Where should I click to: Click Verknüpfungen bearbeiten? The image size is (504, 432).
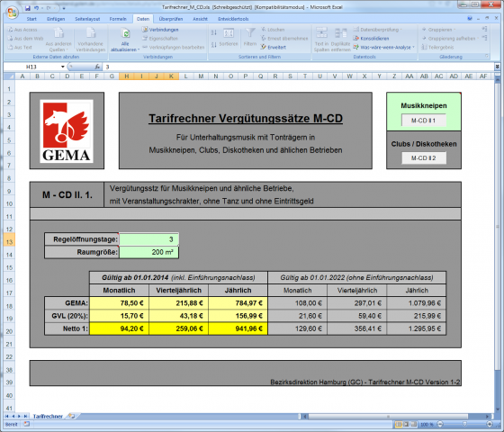pyautogui.click(x=174, y=47)
